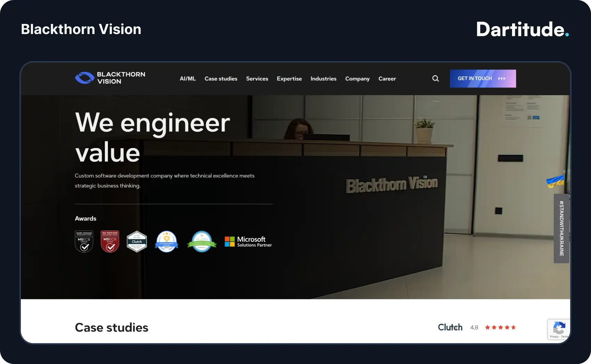Open the AI/ML menu item
Screen dimensions: 591x364
pyautogui.click(x=188, y=79)
